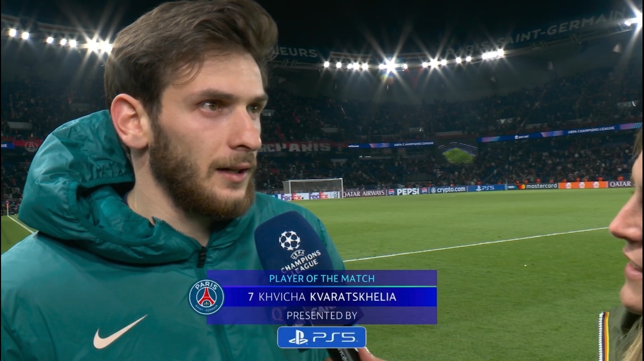This screenshot has width=644, height=361.
Task: Click the Nike swoosh on the green jacket
Action: (x=119, y=332)
